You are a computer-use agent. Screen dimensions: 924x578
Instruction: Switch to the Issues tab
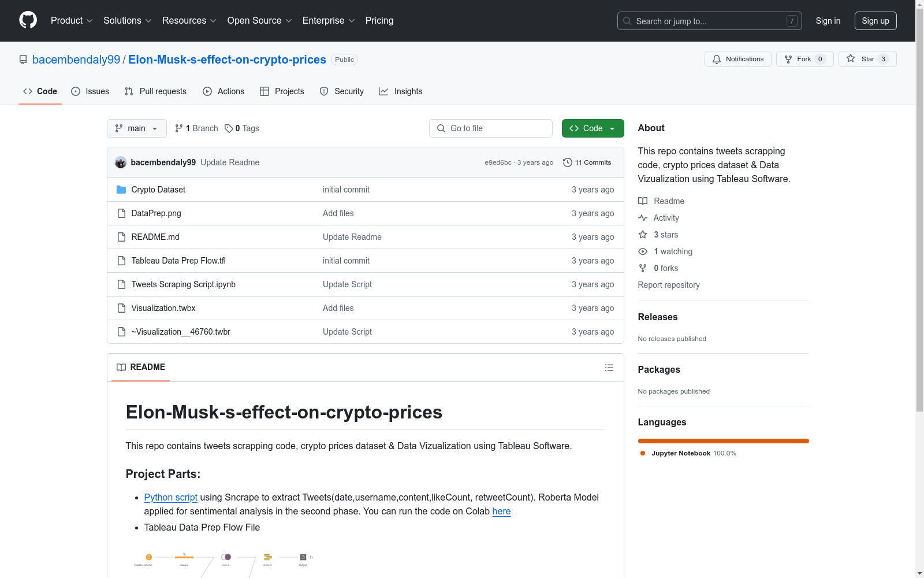pyautogui.click(x=90, y=91)
